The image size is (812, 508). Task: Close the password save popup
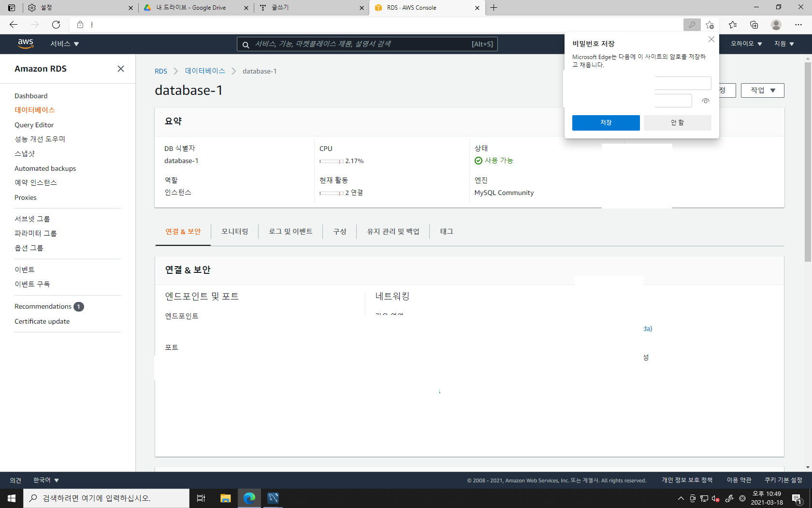(x=711, y=39)
